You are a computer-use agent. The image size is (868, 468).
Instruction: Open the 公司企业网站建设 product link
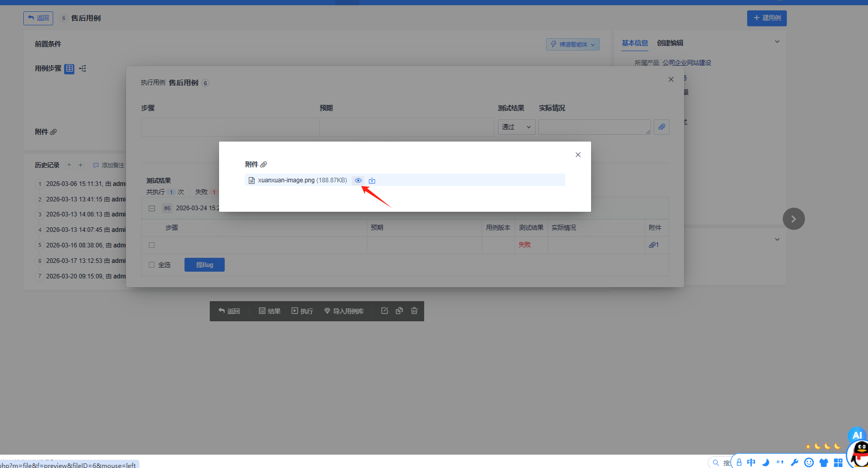coord(687,63)
